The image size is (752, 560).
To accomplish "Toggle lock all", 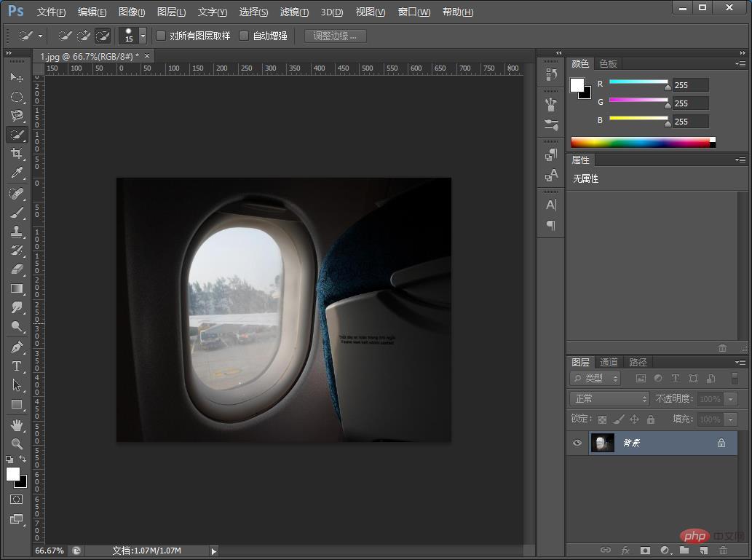I will coord(651,419).
